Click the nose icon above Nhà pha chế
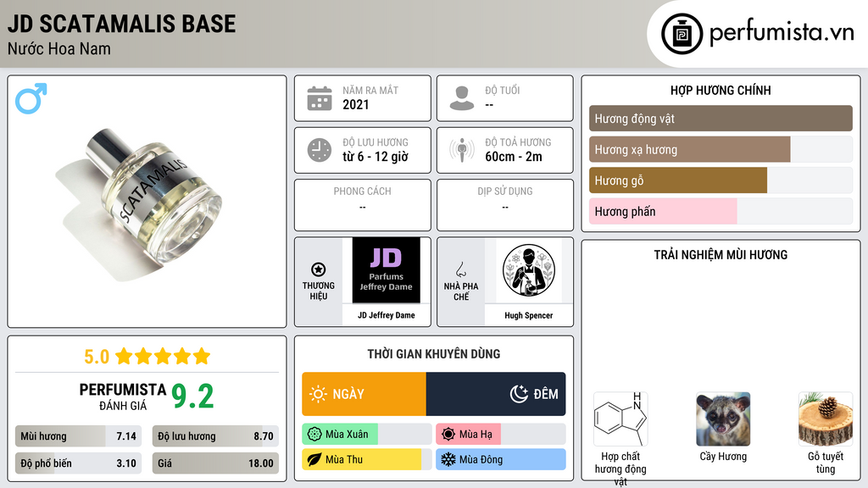The image size is (868, 488). tap(460, 269)
